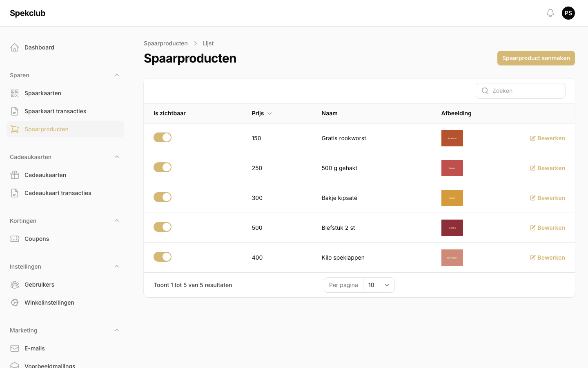Focus the Zoeken search field

point(521,91)
